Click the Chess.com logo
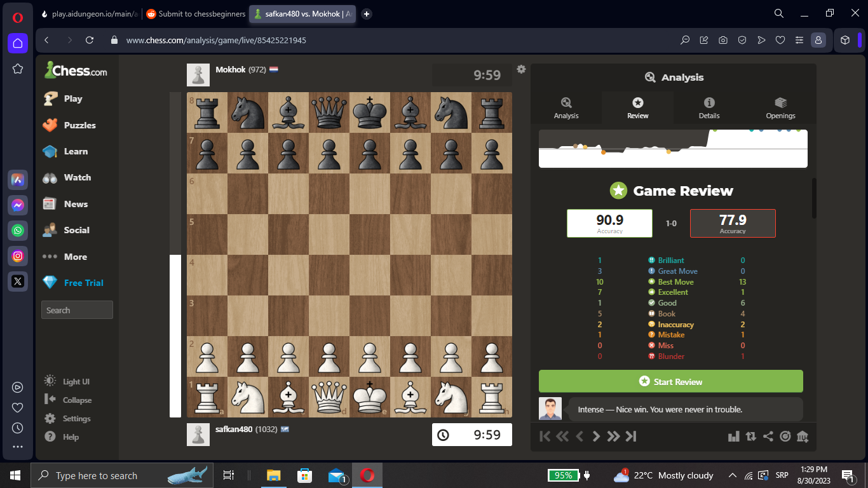Image resolution: width=868 pixels, height=488 pixels. [x=76, y=71]
